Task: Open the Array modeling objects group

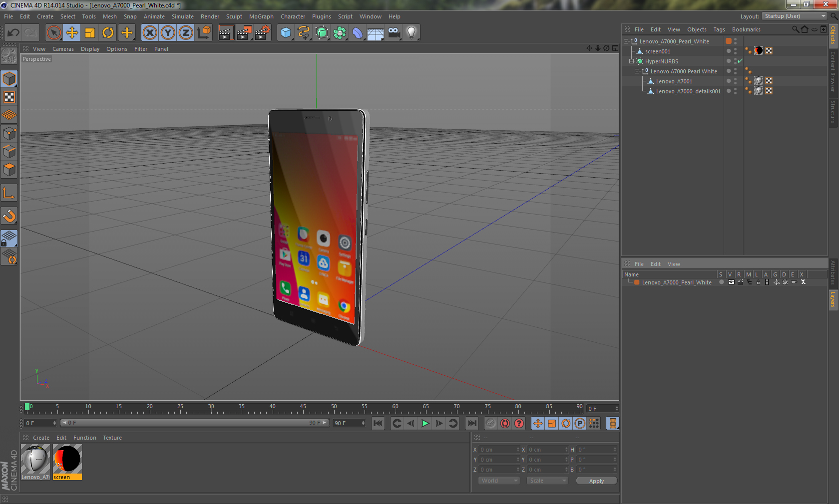Action: point(340,33)
